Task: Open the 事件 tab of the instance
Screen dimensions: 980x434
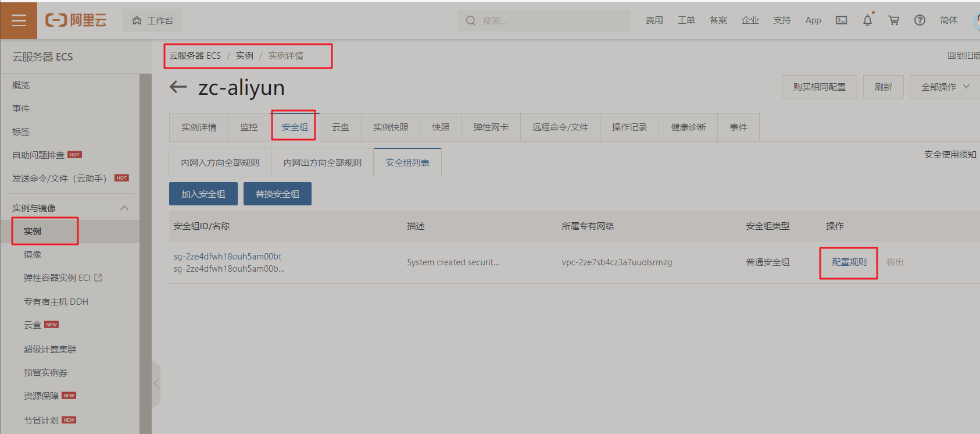Action: click(738, 127)
